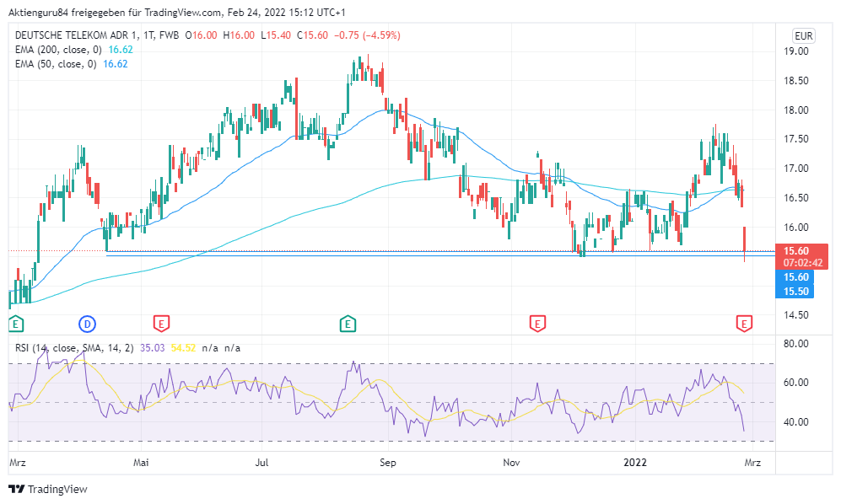Click the high price H16.00
Viewport: 841px width, 504px height.
click(x=240, y=35)
